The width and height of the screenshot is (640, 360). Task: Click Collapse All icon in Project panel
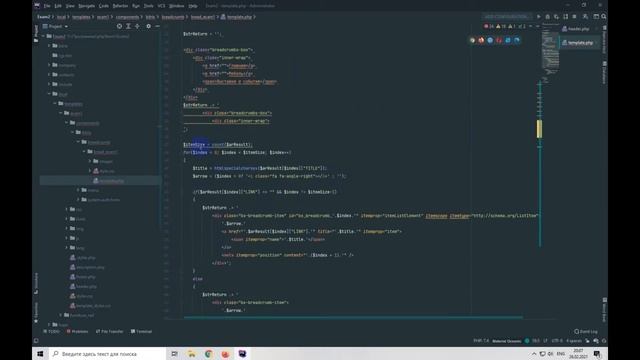pyautogui.click(x=137, y=26)
